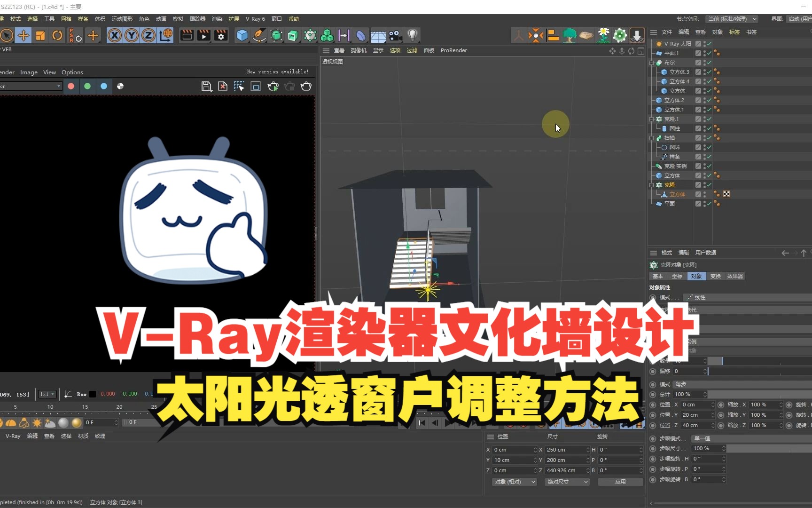Click the VFB clear image icon
Viewport: 812px width, 508px height.
(x=223, y=86)
